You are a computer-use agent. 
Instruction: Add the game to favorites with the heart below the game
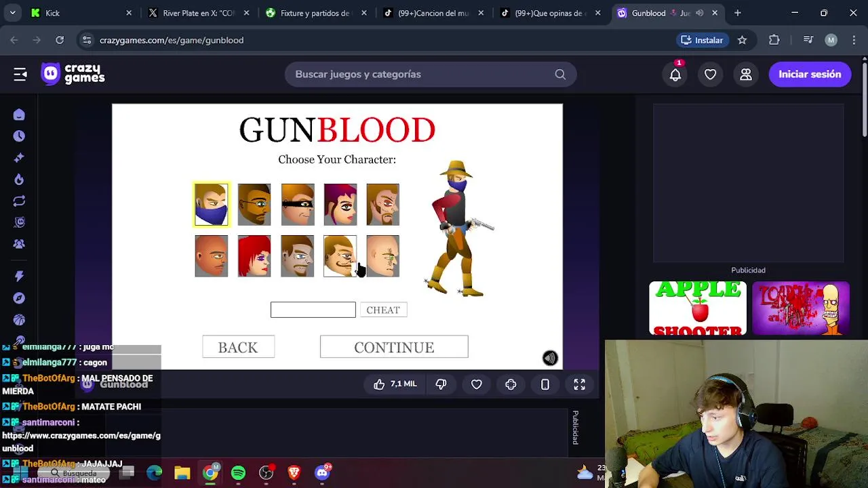click(x=477, y=384)
